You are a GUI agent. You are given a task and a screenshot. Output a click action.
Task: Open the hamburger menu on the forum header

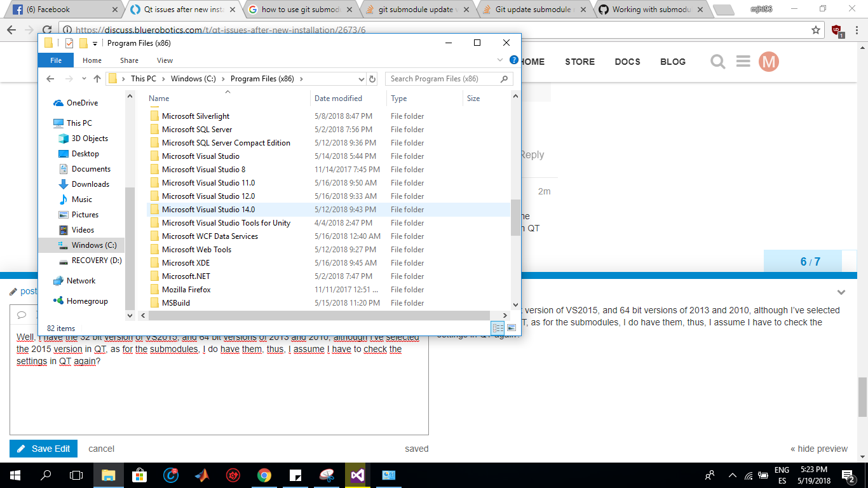click(x=743, y=62)
